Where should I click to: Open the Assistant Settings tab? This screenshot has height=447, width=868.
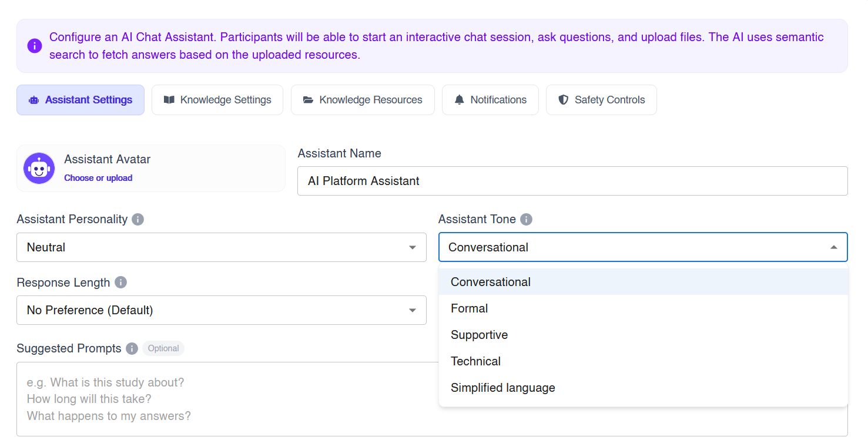(81, 100)
